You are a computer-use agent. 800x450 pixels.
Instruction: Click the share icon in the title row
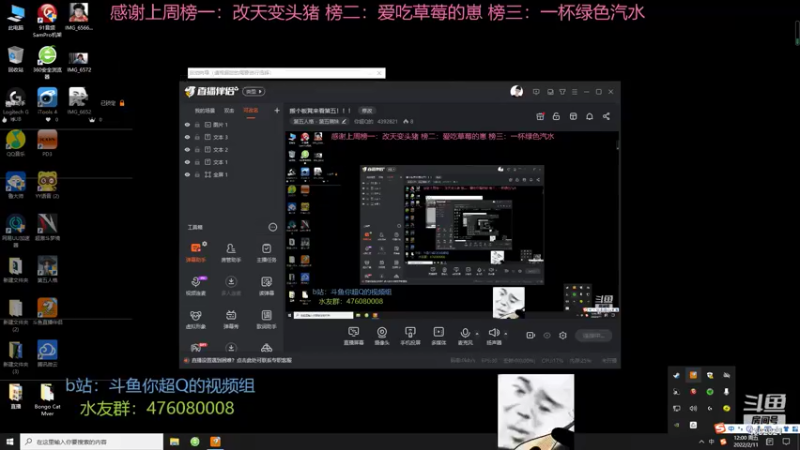[x=606, y=116]
